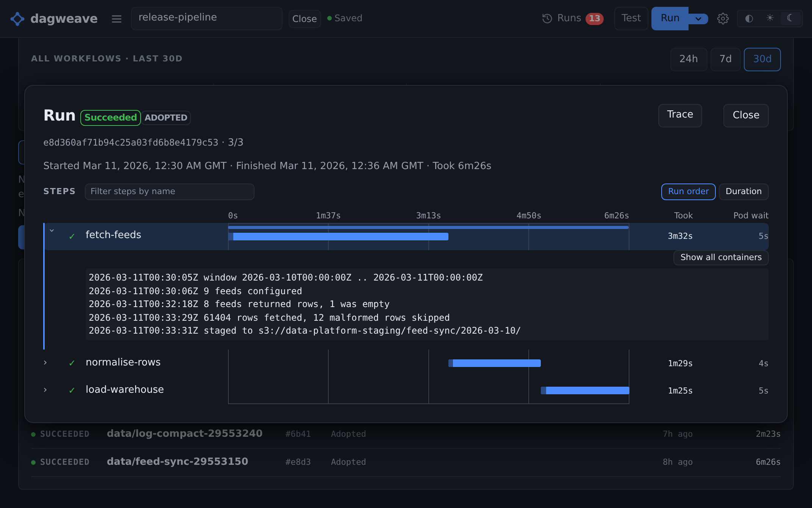Click the #6b41 run hash
This screenshot has width=812, height=508.
pyautogui.click(x=298, y=434)
